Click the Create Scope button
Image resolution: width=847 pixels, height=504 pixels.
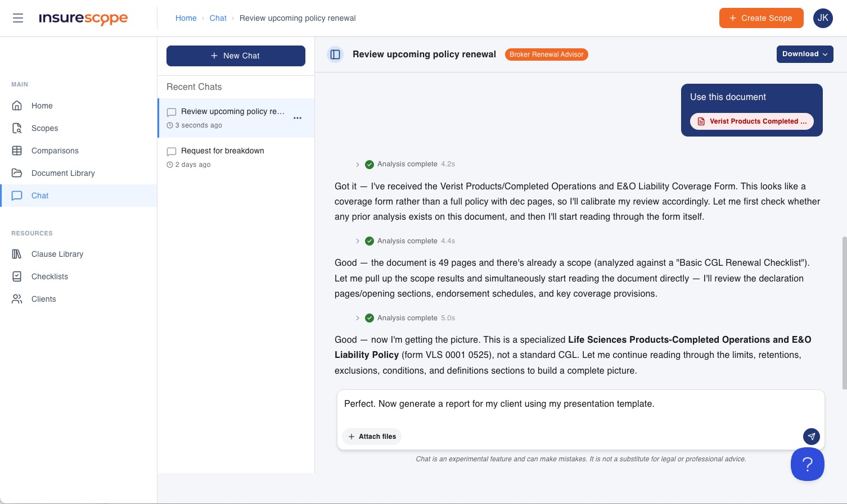pos(761,18)
